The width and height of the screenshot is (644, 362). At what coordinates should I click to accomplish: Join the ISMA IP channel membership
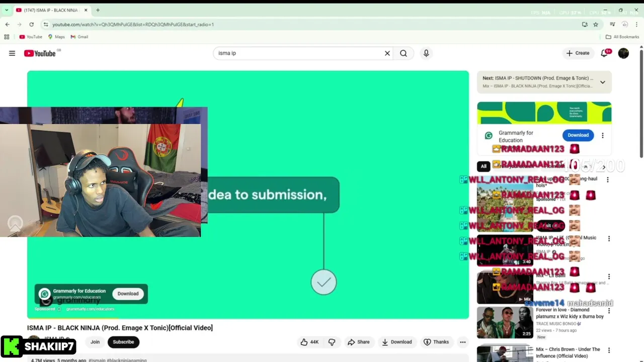click(95, 342)
